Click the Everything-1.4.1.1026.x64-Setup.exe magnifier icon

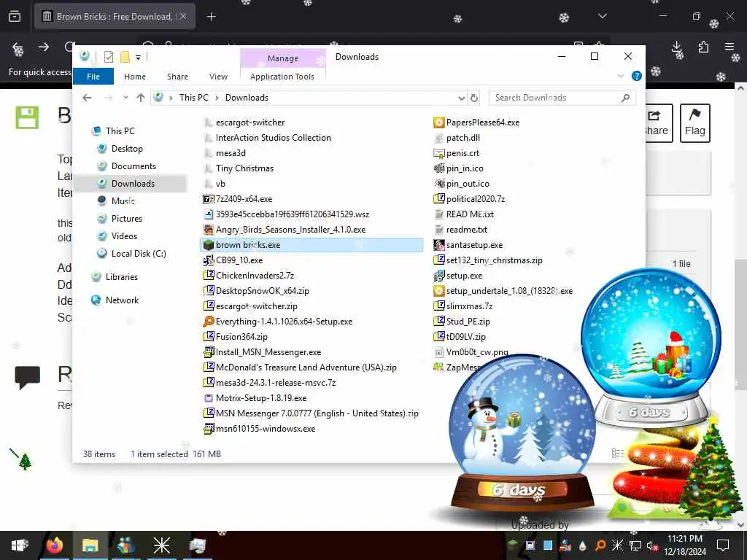[208, 322]
